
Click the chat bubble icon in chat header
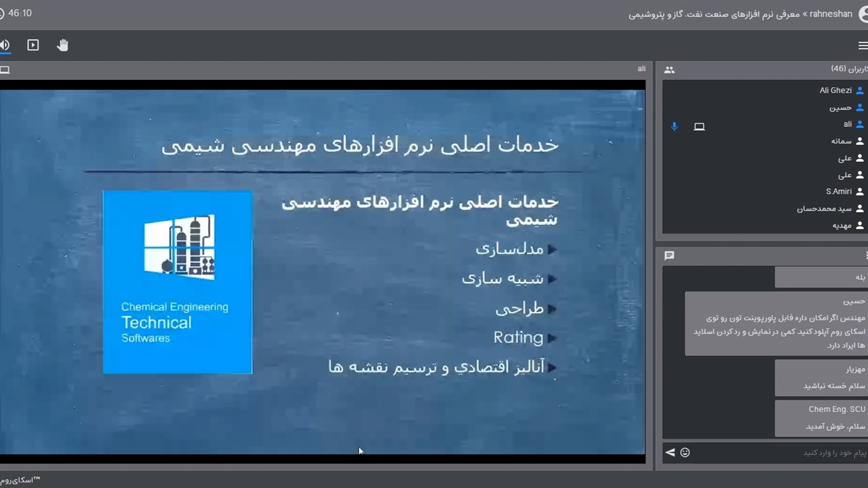point(669,256)
